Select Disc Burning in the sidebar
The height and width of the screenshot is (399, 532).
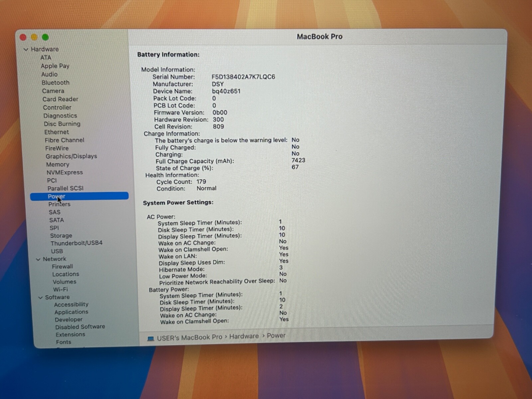(x=62, y=124)
